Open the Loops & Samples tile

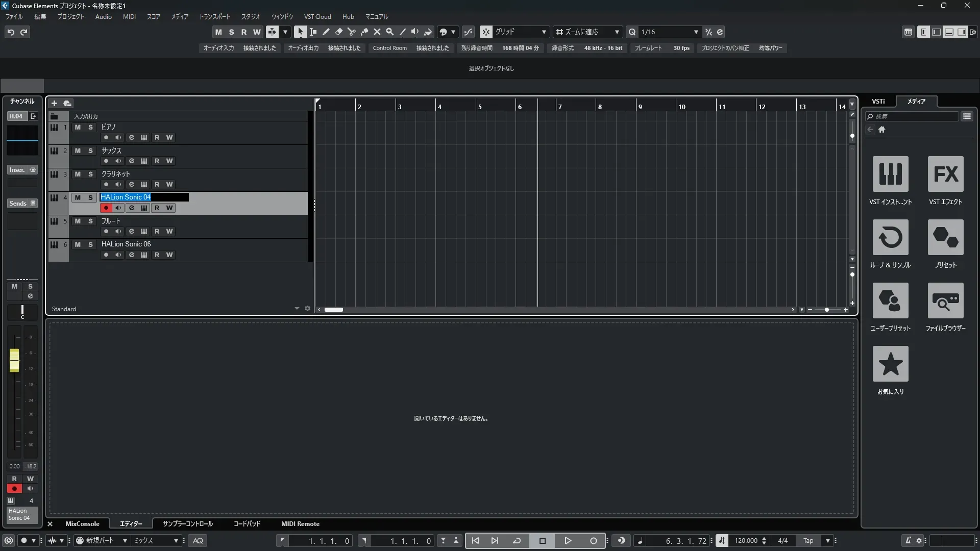[x=890, y=237]
